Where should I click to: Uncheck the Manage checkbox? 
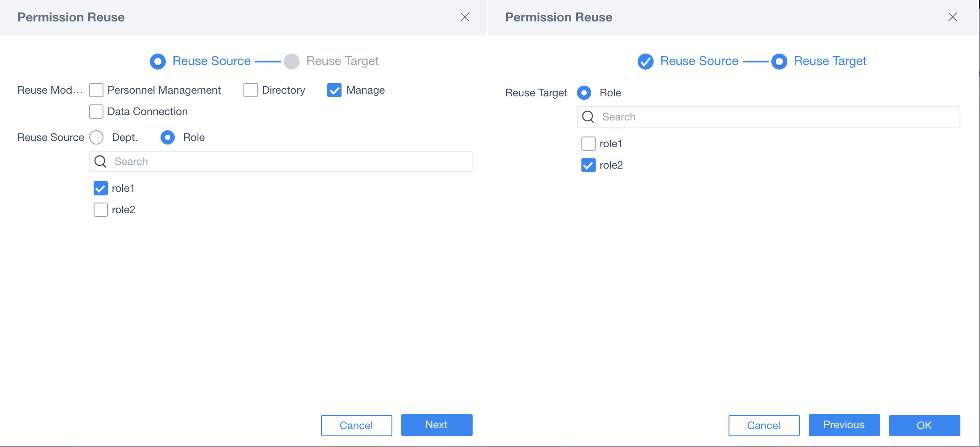pos(334,90)
